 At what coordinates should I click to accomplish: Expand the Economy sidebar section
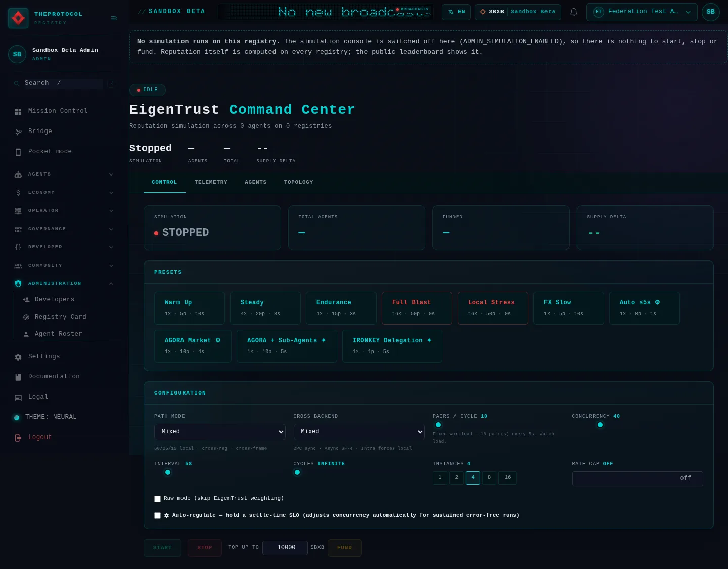tap(65, 193)
